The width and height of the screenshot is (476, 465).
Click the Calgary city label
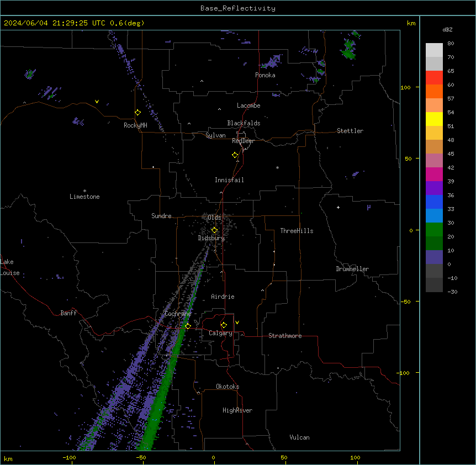click(x=220, y=333)
